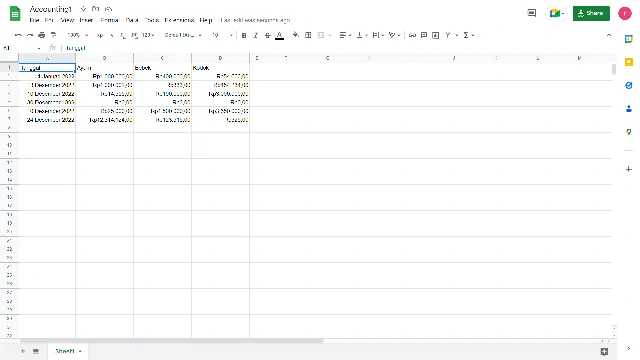This screenshot has width=640, height=360.
Task: Open the Help menu
Action: click(x=206, y=20)
